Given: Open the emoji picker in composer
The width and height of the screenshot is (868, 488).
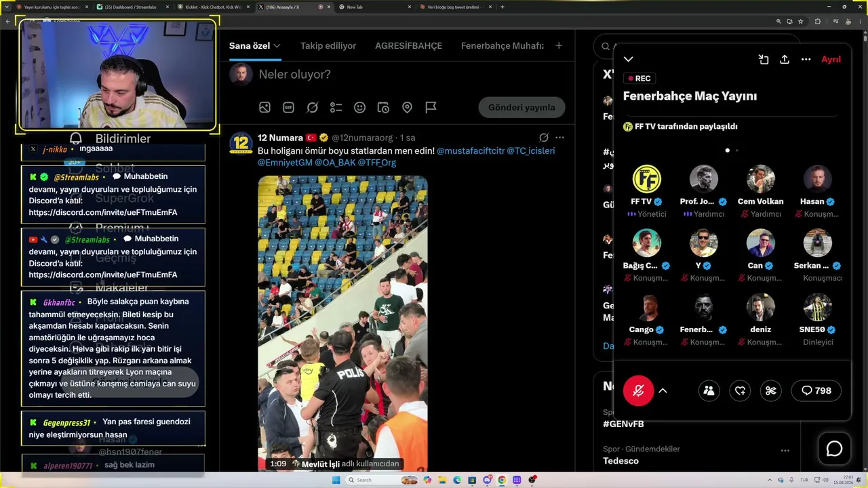Looking at the screenshot, I should tap(359, 107).
